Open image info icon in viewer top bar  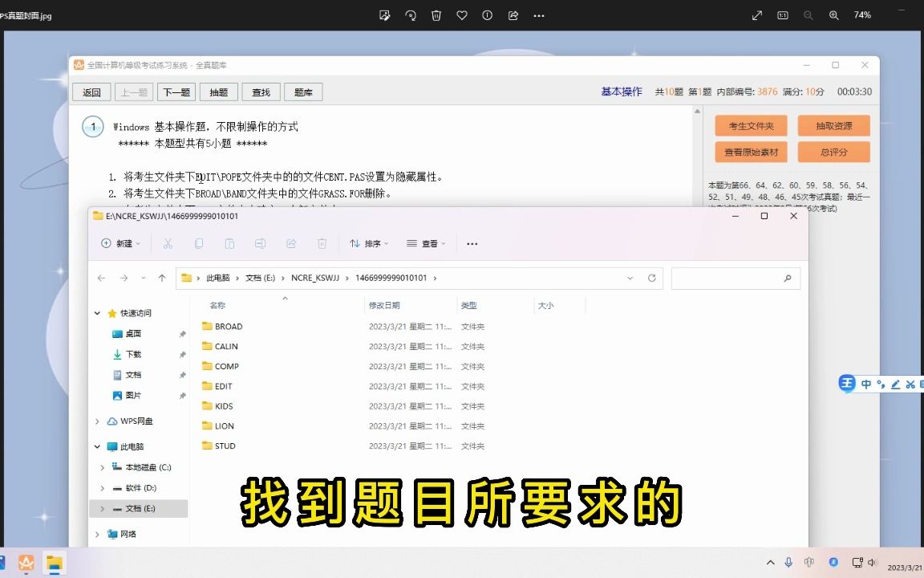(x=488, y=15)
